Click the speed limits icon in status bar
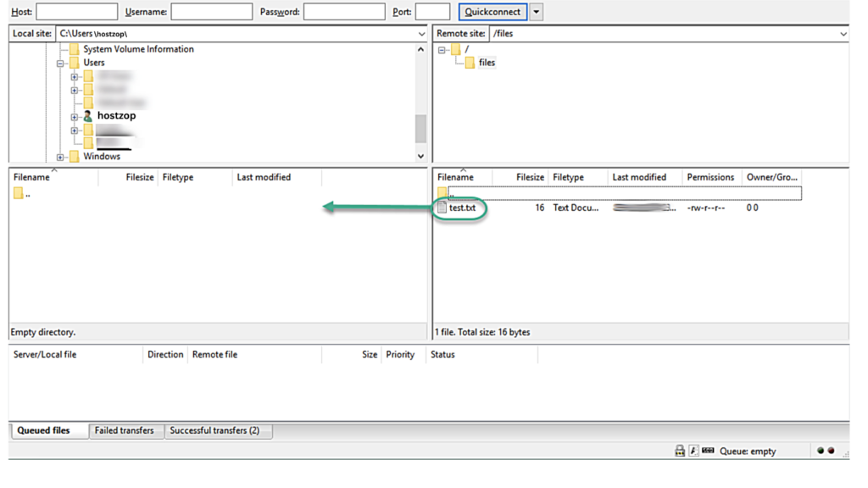Image resolution: width=868 pixels, height=488 pixels. [693, 452]
